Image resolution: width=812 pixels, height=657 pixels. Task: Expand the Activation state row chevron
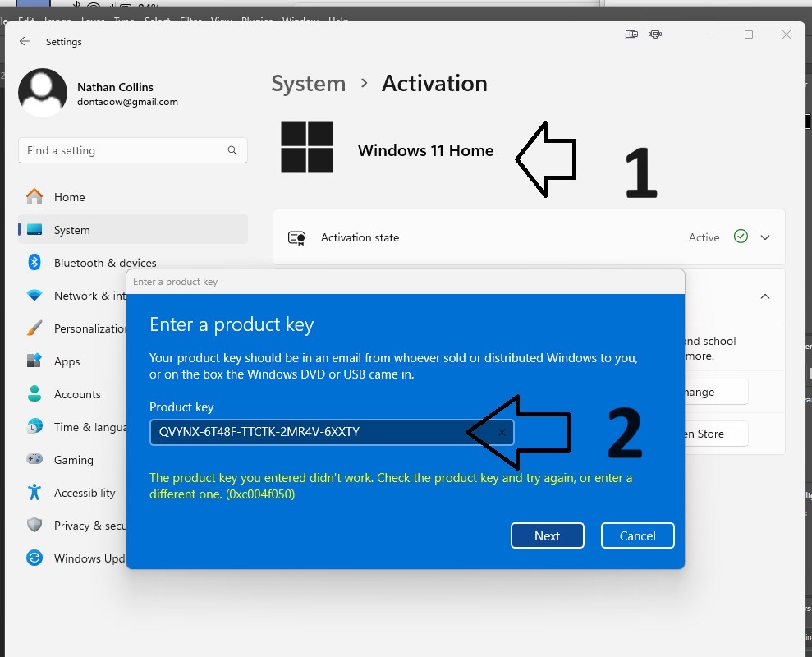[765, 237]
